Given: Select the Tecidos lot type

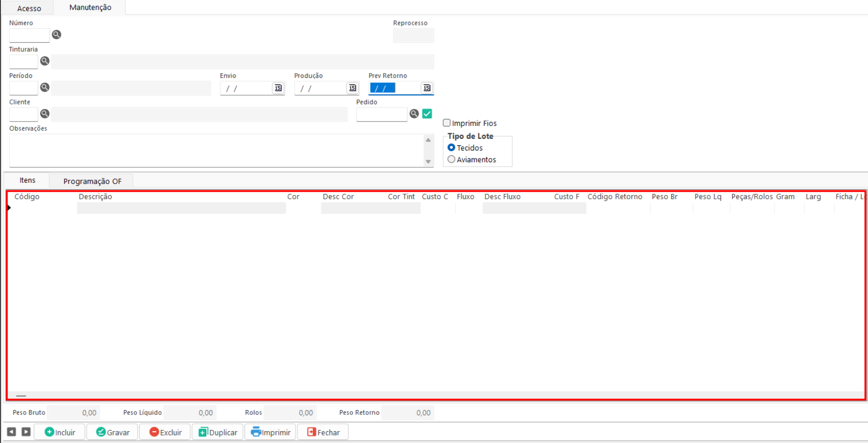Looking at the screenshot, I should point(452,148).
